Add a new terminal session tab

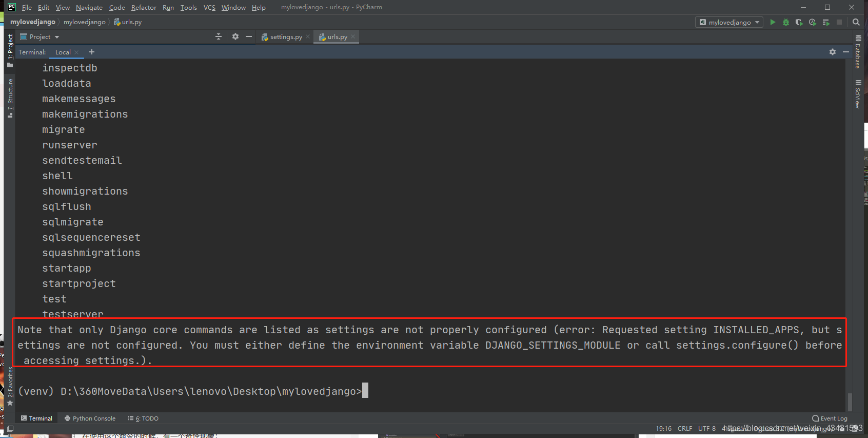(x=92, y=52)
